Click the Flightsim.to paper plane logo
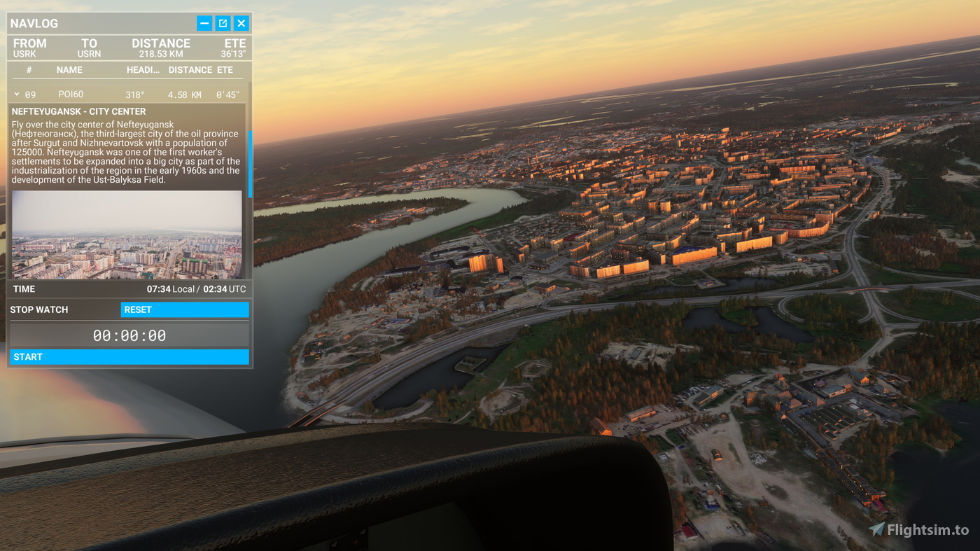Image resolution: width=980 pixels, height=551 pixels. 876,529
